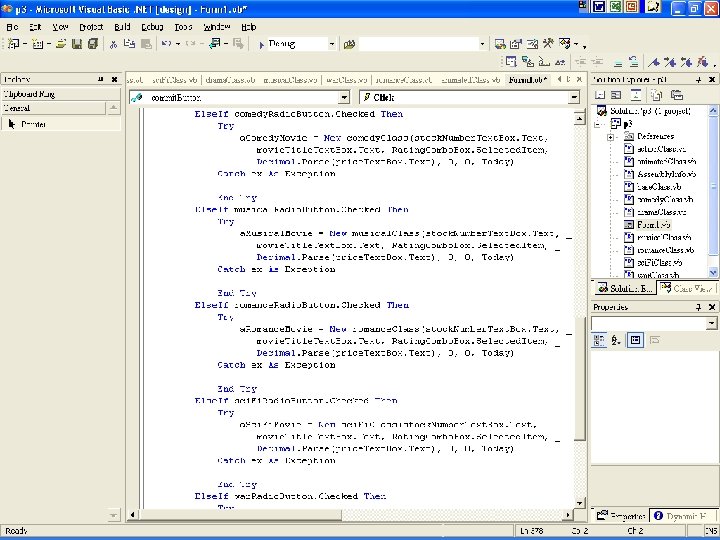Image resolution: width=720 pixels, height=540 pixels.
Task: Click the Word icon in Office shortcut bar
Action: click(599, 7)
